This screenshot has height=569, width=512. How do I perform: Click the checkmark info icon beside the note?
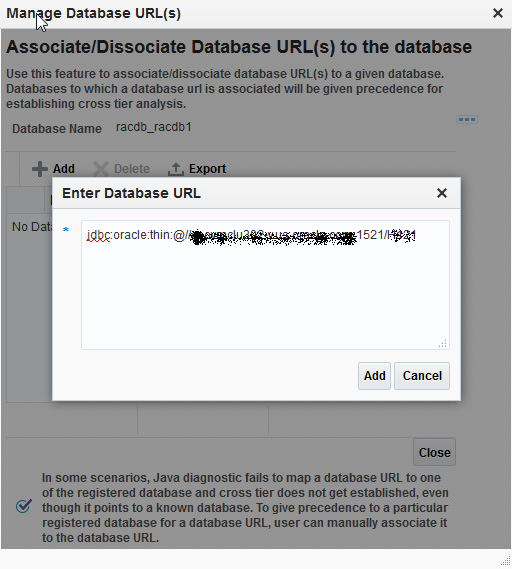click(24, 506)
